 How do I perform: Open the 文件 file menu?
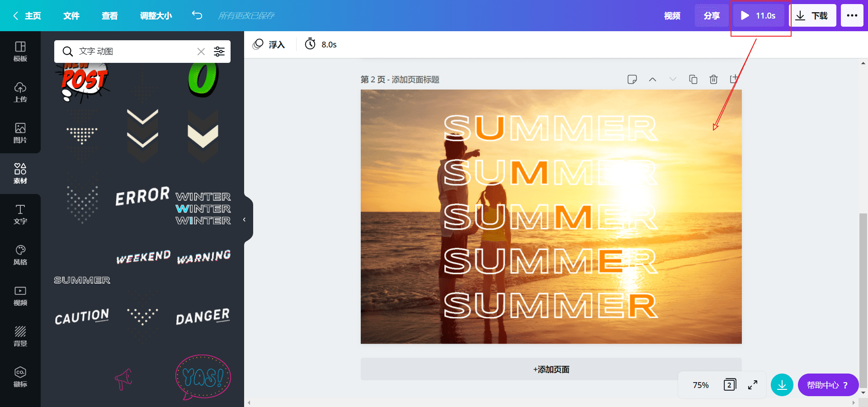71,16
